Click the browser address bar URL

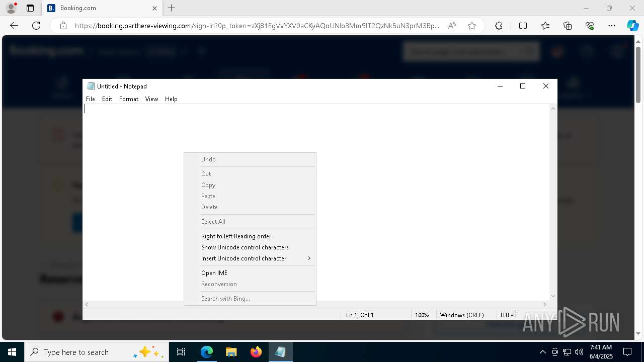257,26
